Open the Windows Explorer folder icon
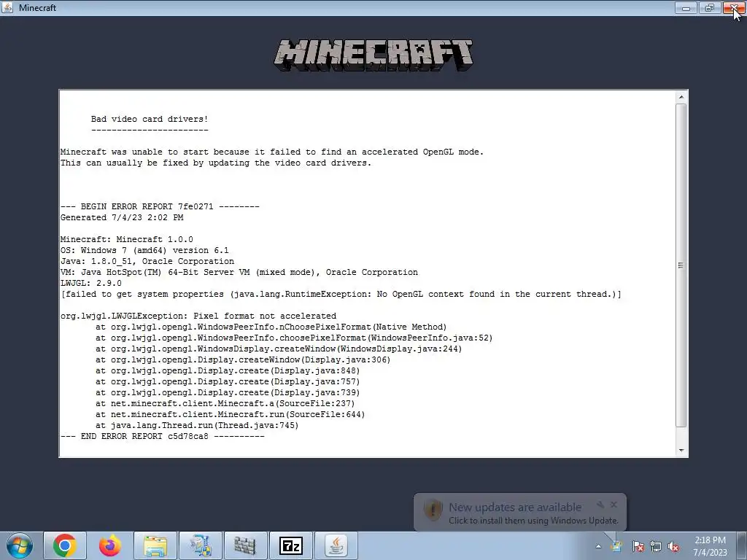 tap(155, 545)
